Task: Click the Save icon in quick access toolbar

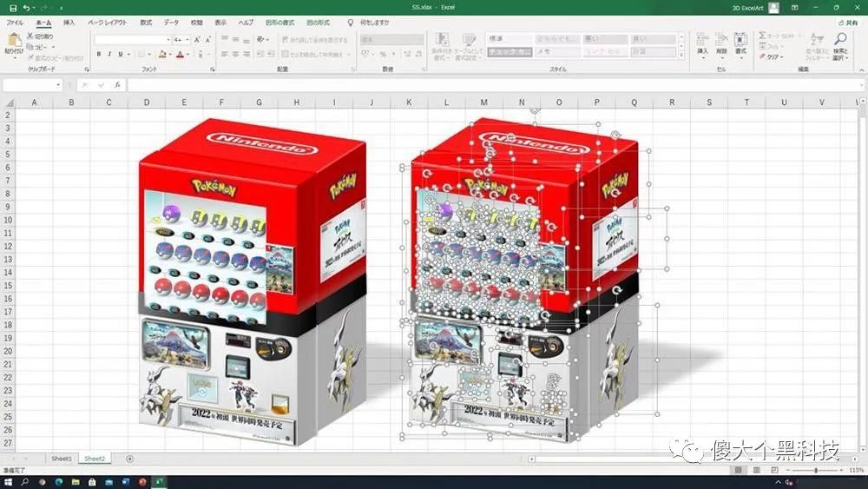Action: pos(13,8)
